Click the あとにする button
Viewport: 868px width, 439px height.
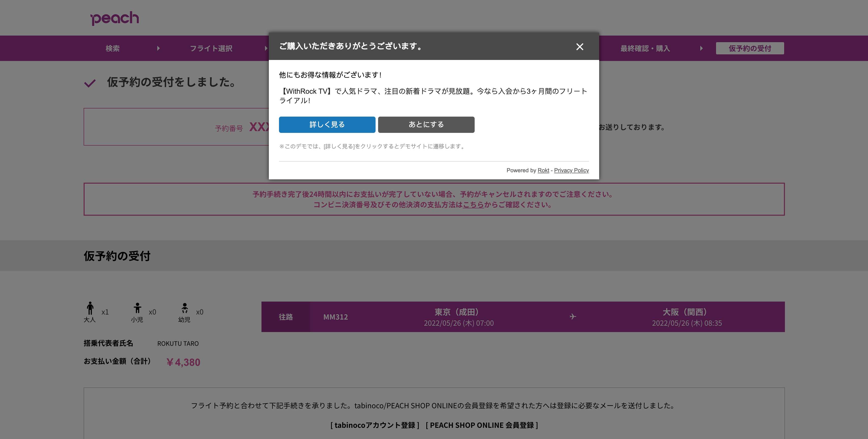coord(426,125)
